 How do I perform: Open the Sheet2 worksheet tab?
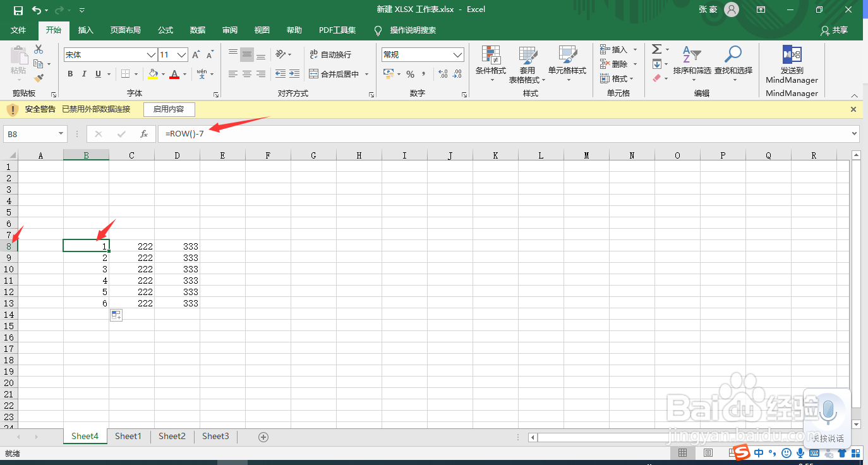click(x=172, y=436)
